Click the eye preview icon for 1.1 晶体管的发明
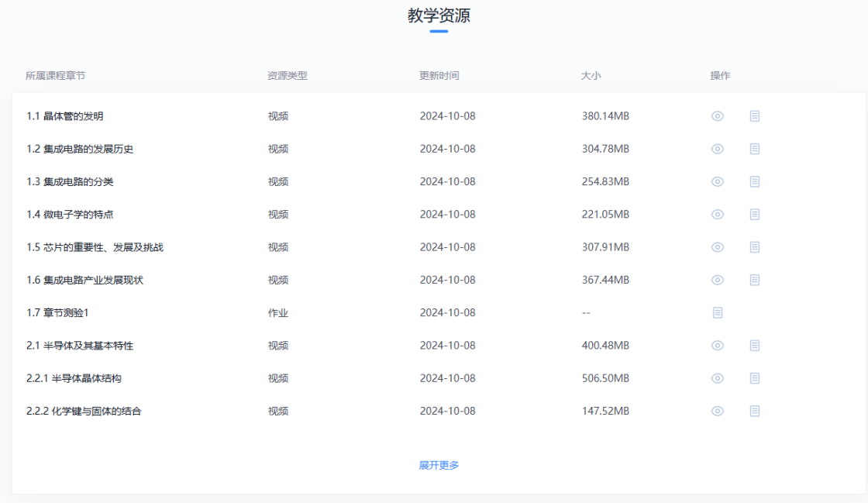This screenshot has height=503, width=868. point(718,116)
